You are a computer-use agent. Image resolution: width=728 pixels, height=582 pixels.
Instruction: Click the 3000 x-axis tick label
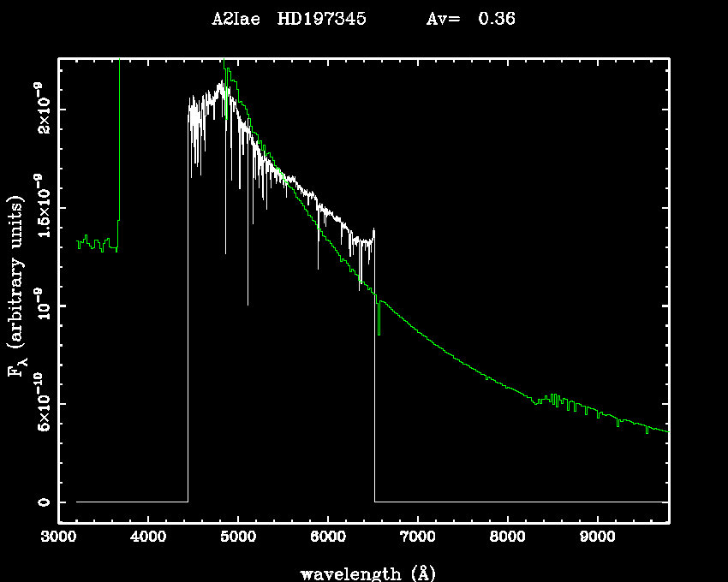[58, 539]
